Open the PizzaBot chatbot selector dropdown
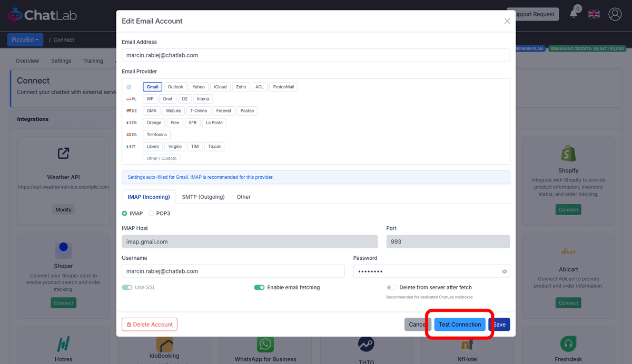The height and width of the screenshot is (364, 632). (x=25, y=39)
